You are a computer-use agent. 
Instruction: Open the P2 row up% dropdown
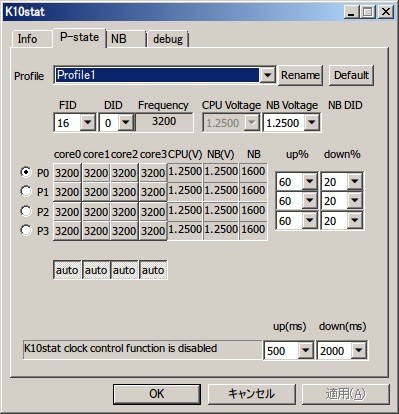click(310, 220)
